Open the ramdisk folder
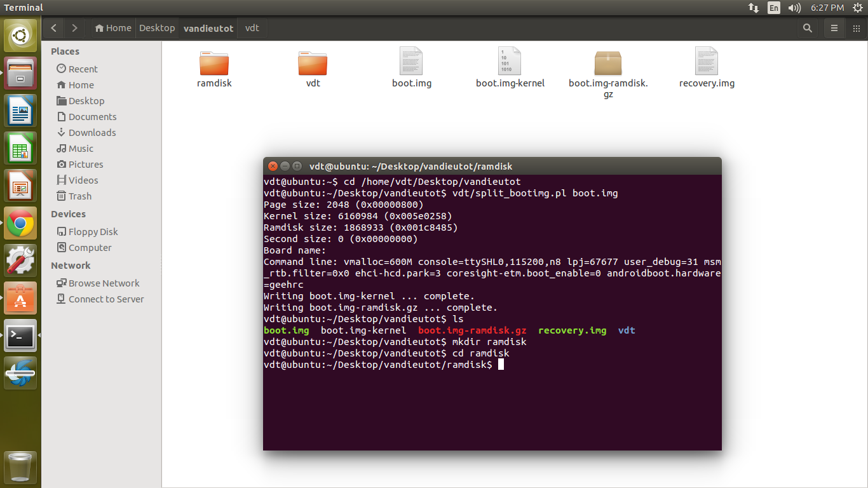 [x=214, y=64]
